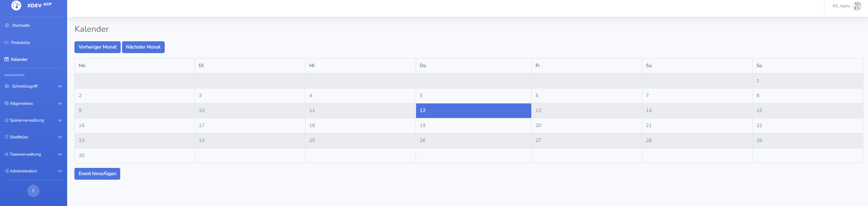Expand the Stadtbüro section chevron
868x206 pixels.
click(x=60, y=137)
